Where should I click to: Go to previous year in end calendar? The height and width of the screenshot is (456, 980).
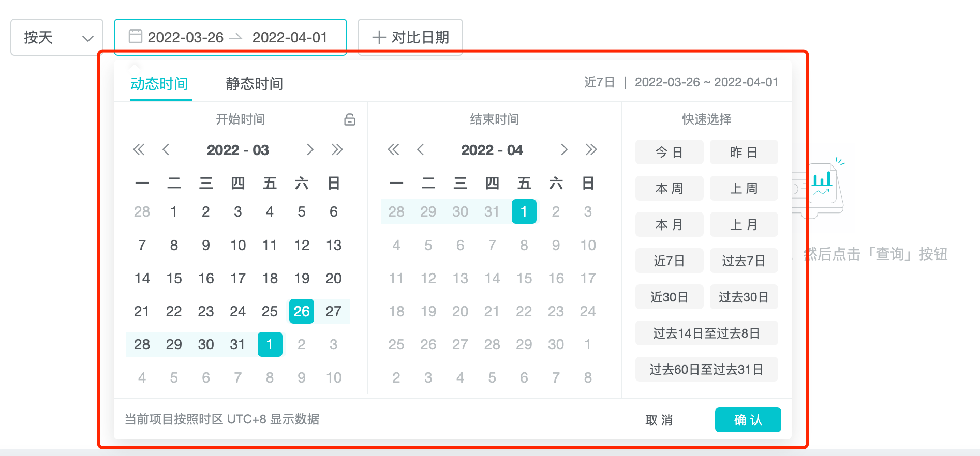(x=393, y=150)
